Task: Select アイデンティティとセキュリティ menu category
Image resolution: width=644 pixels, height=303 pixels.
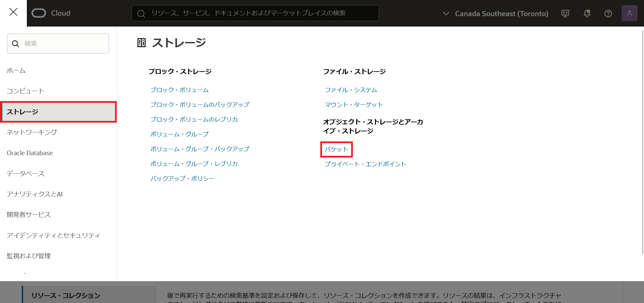Action: 53,235
